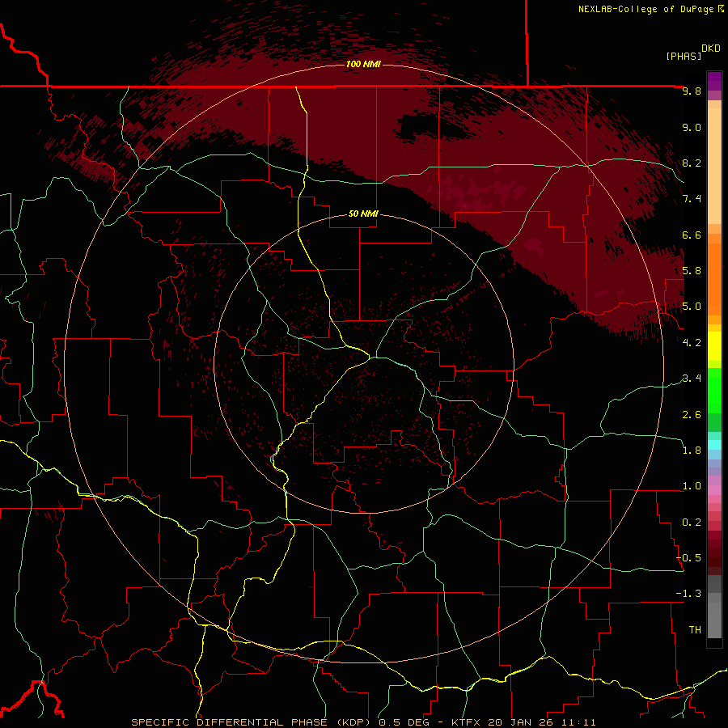728x728 pixels.
Task: Click the NEXLAB-College of DuPage title text
Action: tap(645, 9)
